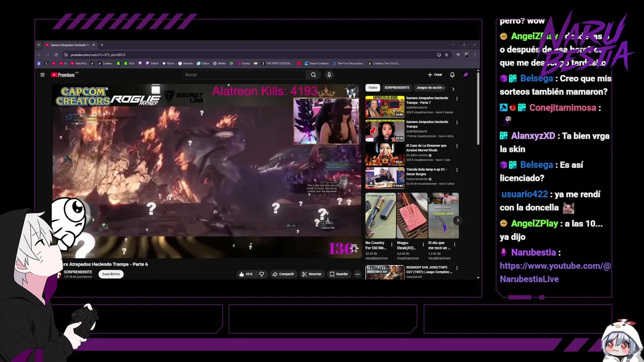Open options for El día que short

tap(455, 245)
